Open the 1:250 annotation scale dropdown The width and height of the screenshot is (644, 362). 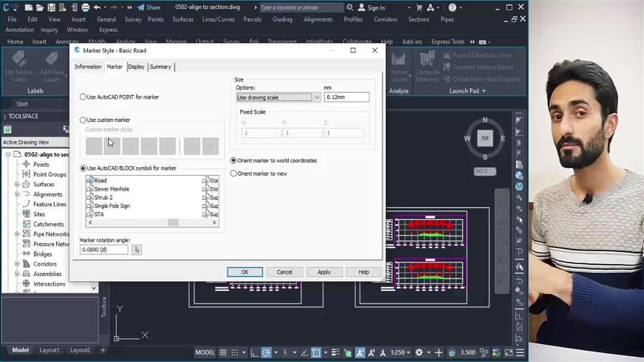point(400,352)
